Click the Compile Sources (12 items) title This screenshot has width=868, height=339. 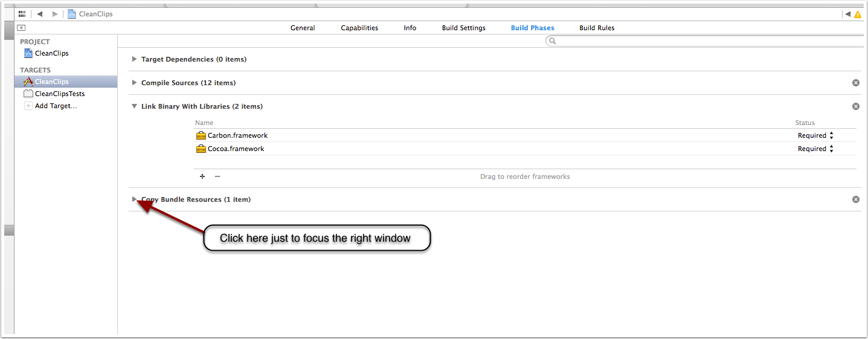[188, 83]
